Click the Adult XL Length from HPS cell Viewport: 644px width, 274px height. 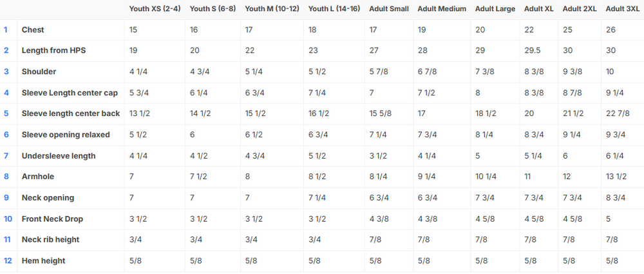[535, 51]
